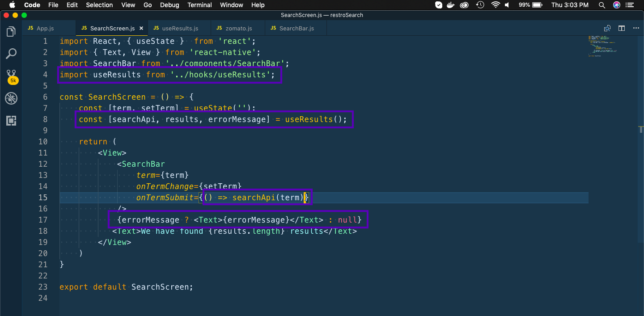Click '../components/SearchBar' import path

coord(225,63)
